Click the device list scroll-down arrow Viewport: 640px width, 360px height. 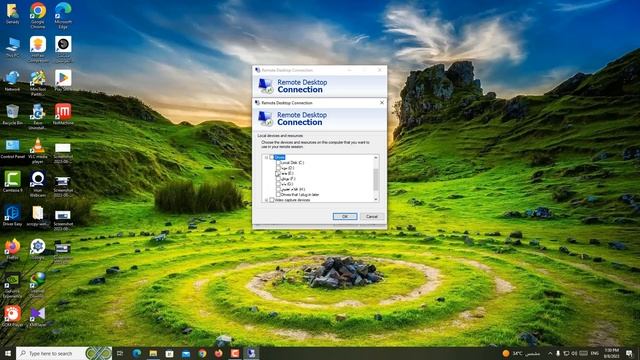pos(376,199)
